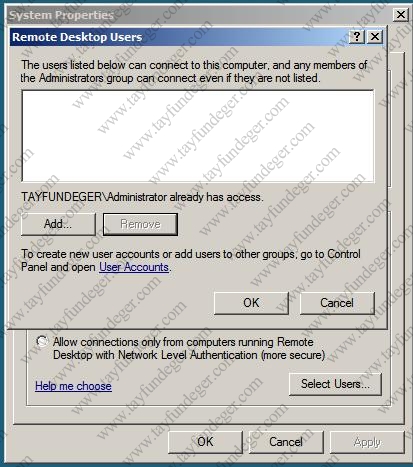Click inside the empty users list box
Screen dimensions: 413x467
198,136
